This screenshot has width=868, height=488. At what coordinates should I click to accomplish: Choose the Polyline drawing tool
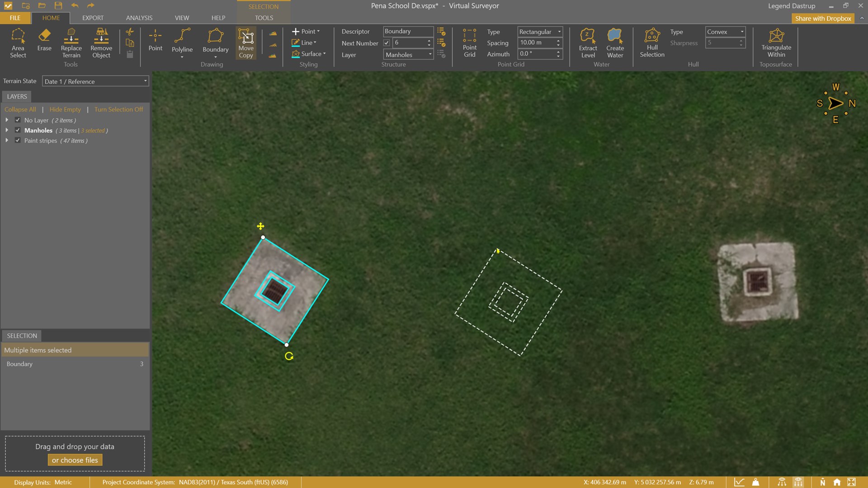pos(182,41)
